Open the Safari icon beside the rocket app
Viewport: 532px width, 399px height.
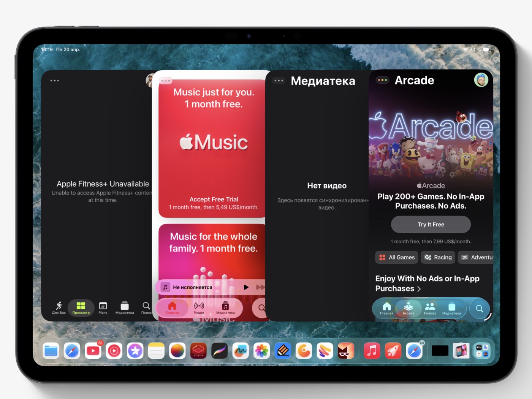[x=414, y=351]
